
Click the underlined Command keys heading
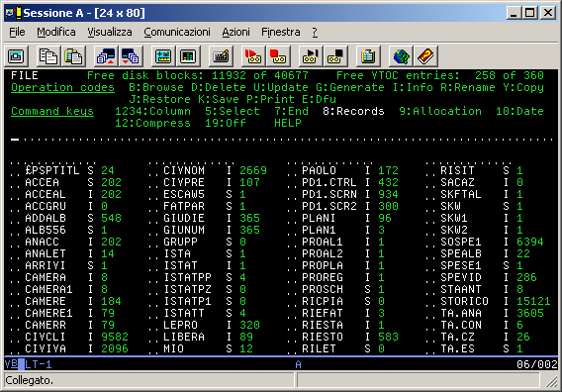(x=52, y=111)
